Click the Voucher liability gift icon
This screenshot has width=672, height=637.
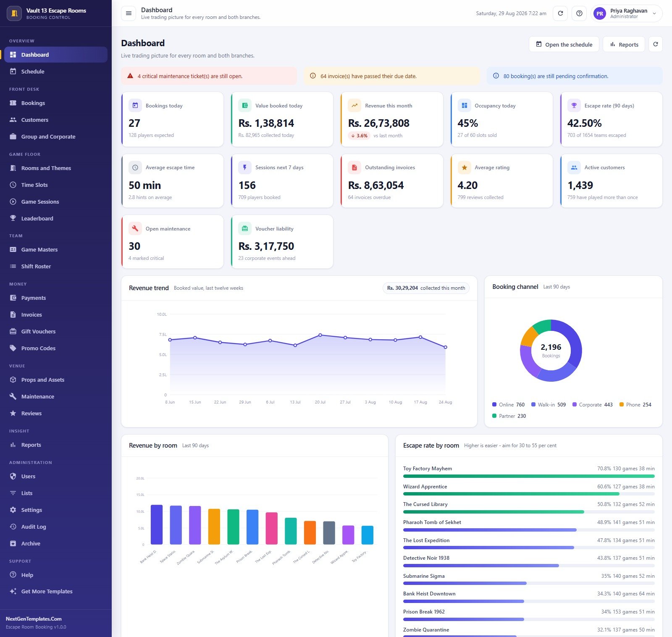tap(245, 228)
